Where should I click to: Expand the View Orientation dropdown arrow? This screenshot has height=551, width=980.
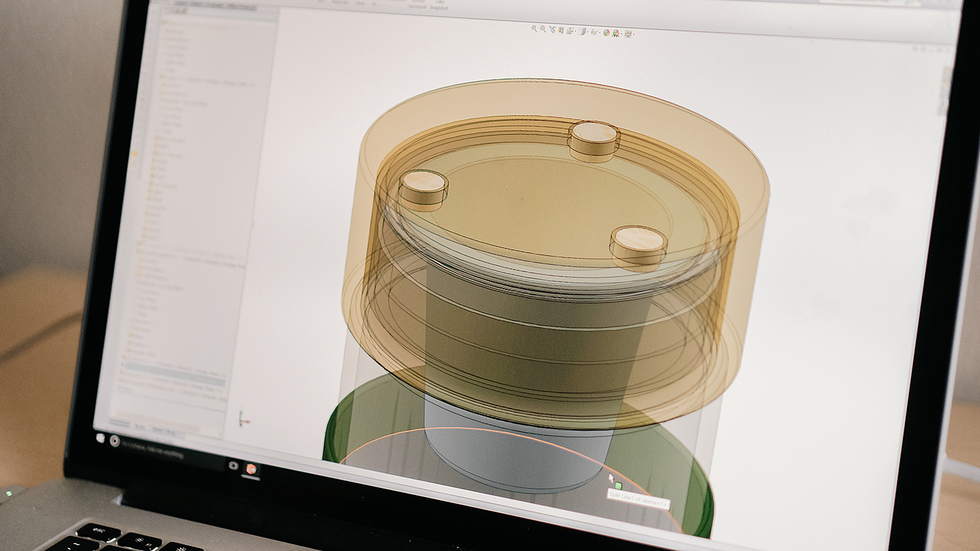tap(575, 31)
